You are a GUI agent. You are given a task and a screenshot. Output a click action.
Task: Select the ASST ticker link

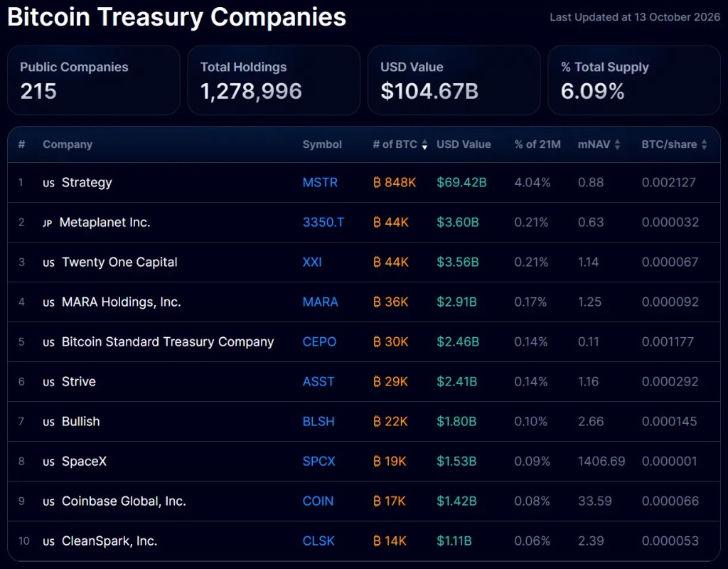point(318,382)
